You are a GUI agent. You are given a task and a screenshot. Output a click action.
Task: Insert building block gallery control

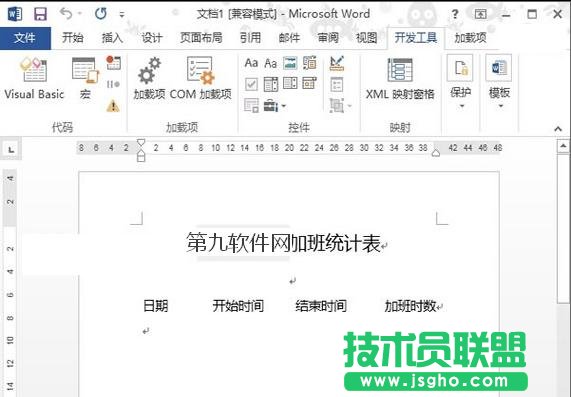[310, 63]
